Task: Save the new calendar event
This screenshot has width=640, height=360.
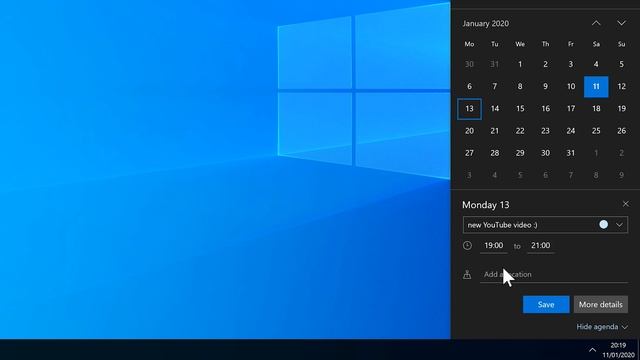Action: coord(546,304)
